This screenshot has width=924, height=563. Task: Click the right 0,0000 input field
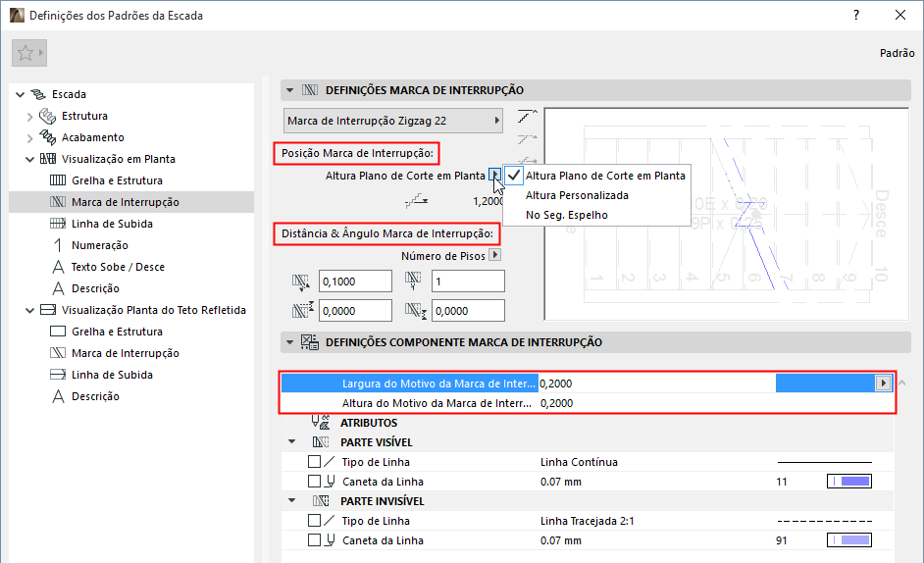[x=468, y=311]
